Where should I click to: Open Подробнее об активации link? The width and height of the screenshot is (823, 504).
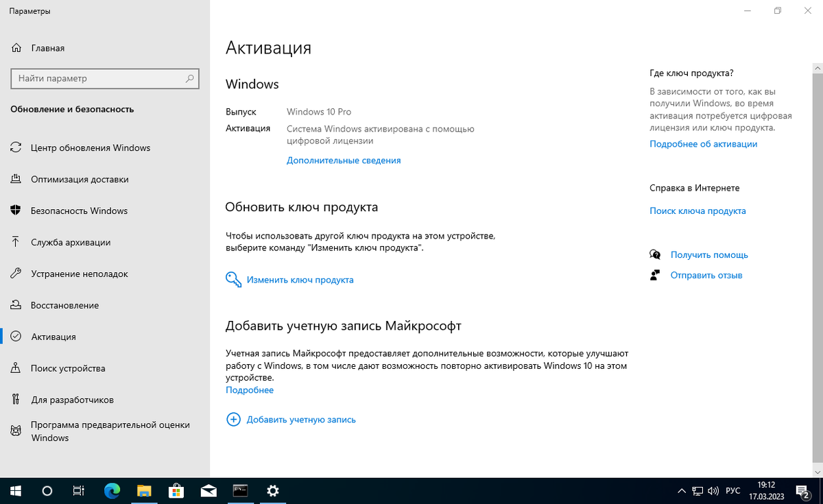pyautogui.click(x=704, y=144)
